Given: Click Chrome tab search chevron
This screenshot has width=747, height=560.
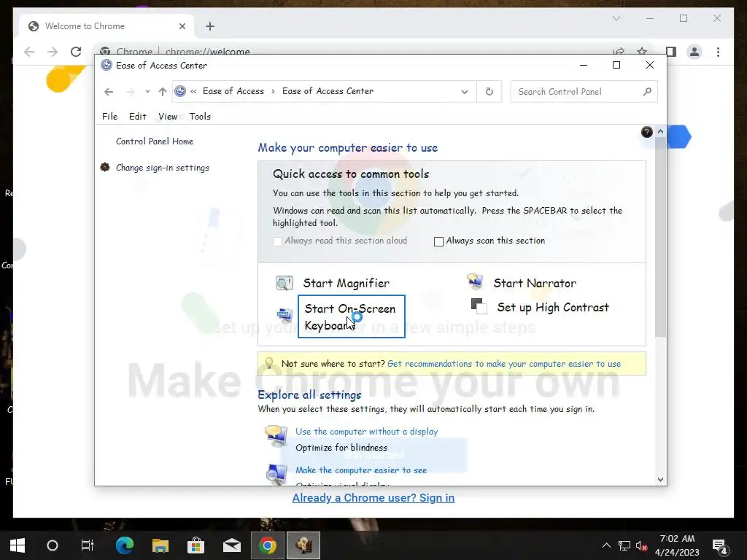Looking at the screenshot, I should pos(616,18).
